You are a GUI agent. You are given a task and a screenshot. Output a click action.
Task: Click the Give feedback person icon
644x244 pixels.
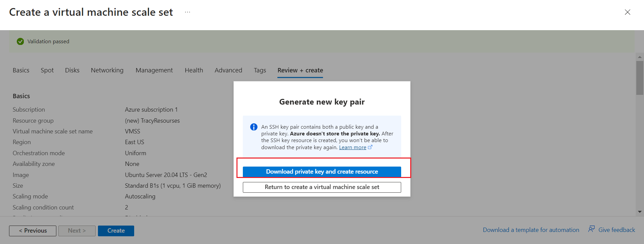[591, 229]
